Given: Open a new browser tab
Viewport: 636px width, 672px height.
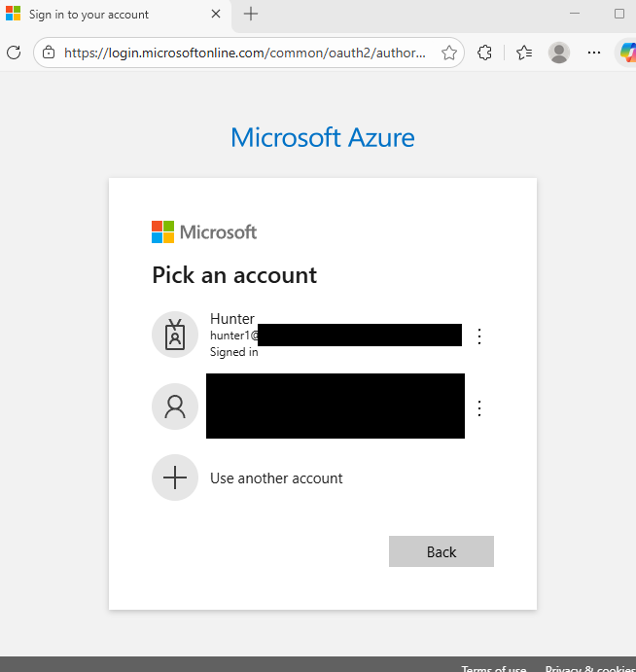Looking at the screenshot, I should pyautogui.click(x=251, y=14).
